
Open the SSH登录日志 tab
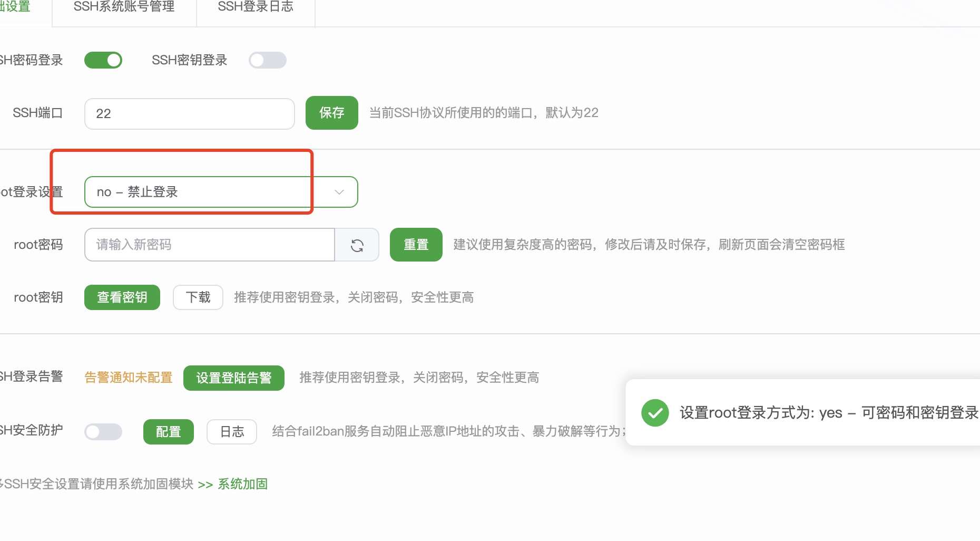pos(256,7)
